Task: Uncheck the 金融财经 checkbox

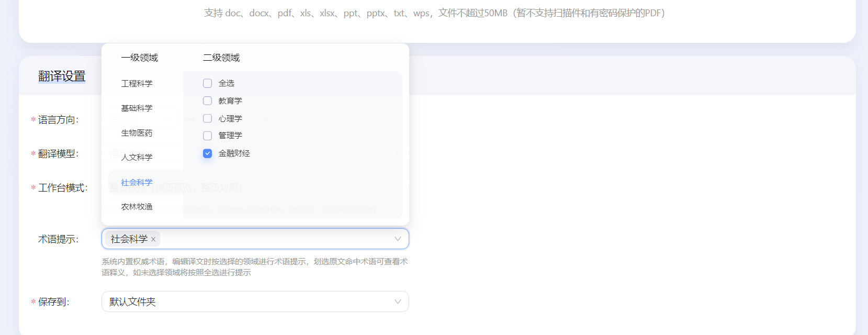Action: pyautogui.click(x=208, y=153)
